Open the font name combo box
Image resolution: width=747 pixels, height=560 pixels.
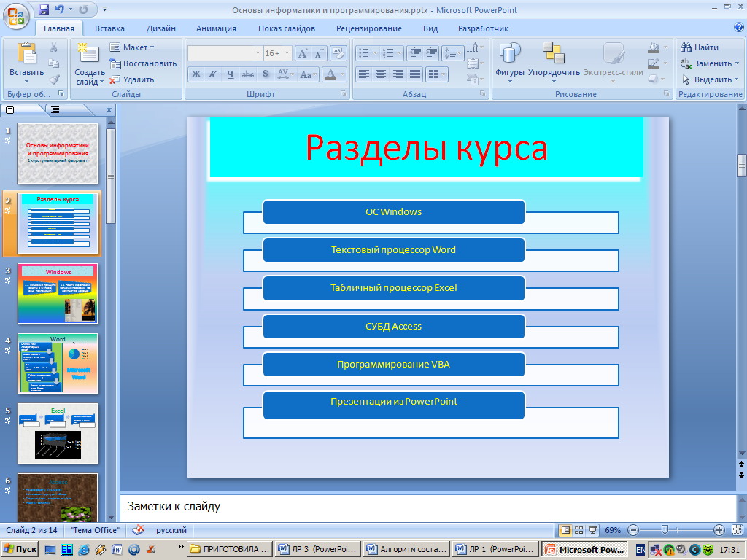pos(225,53)
